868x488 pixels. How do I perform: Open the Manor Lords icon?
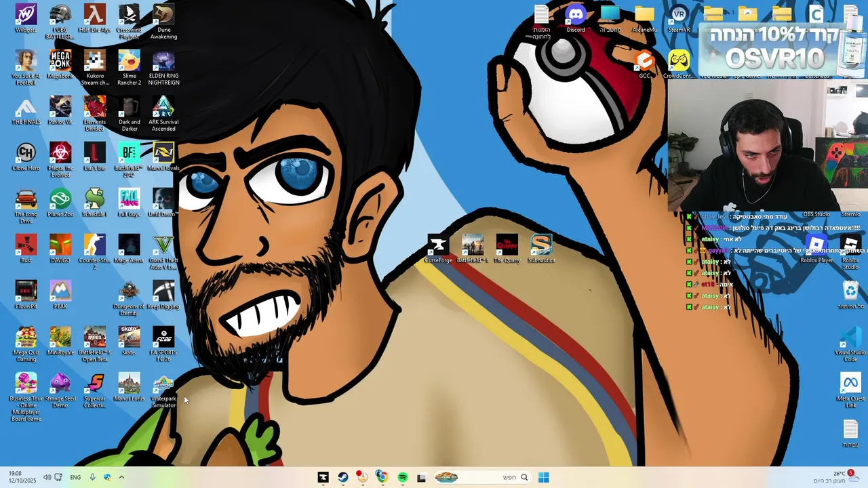pyautogui.click(x=129, y=387)
